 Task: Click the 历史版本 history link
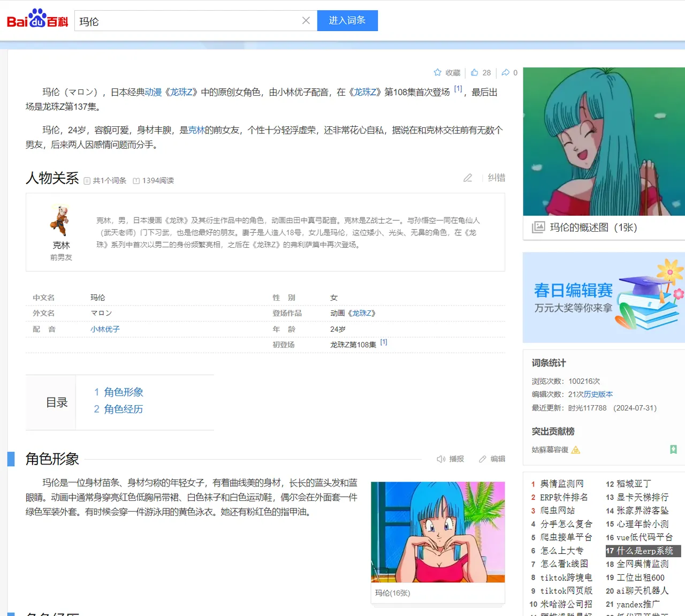598,394
